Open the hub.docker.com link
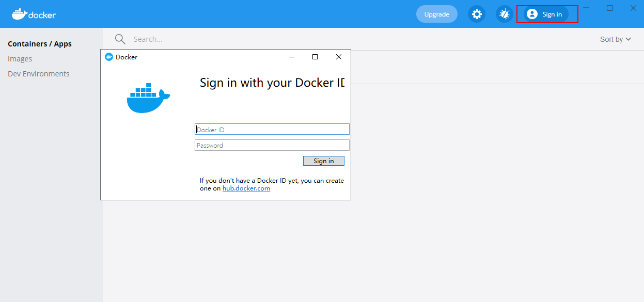 [246, 188]
